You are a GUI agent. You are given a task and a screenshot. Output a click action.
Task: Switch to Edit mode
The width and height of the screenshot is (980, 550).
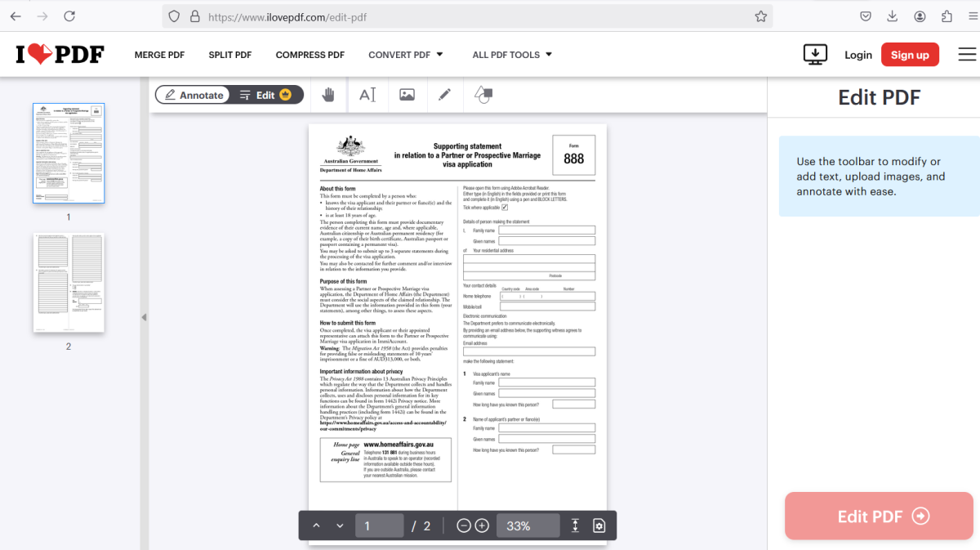click(x=265, y=94)
